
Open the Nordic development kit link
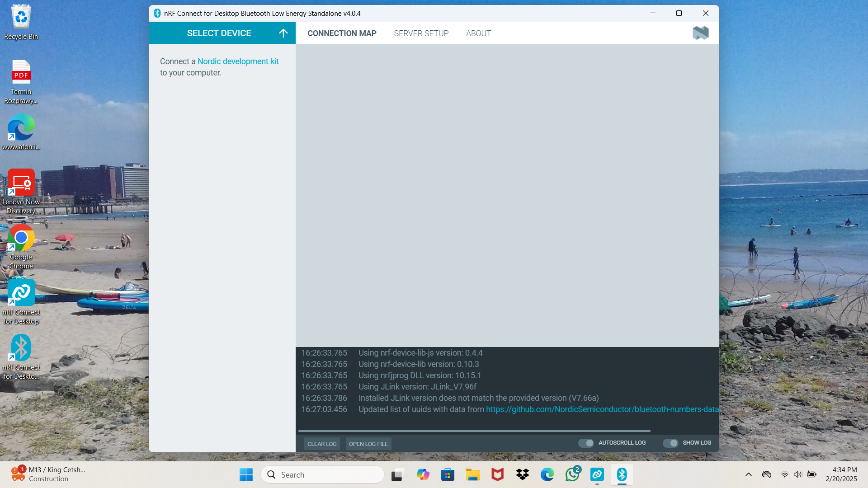pyautogui.click(x=238, y=61)
